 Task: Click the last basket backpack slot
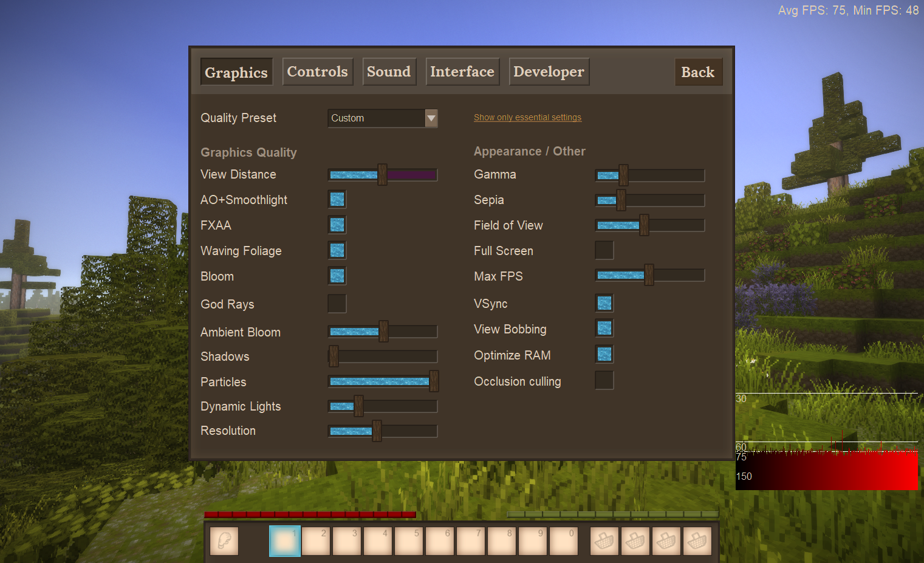(697, 541)
